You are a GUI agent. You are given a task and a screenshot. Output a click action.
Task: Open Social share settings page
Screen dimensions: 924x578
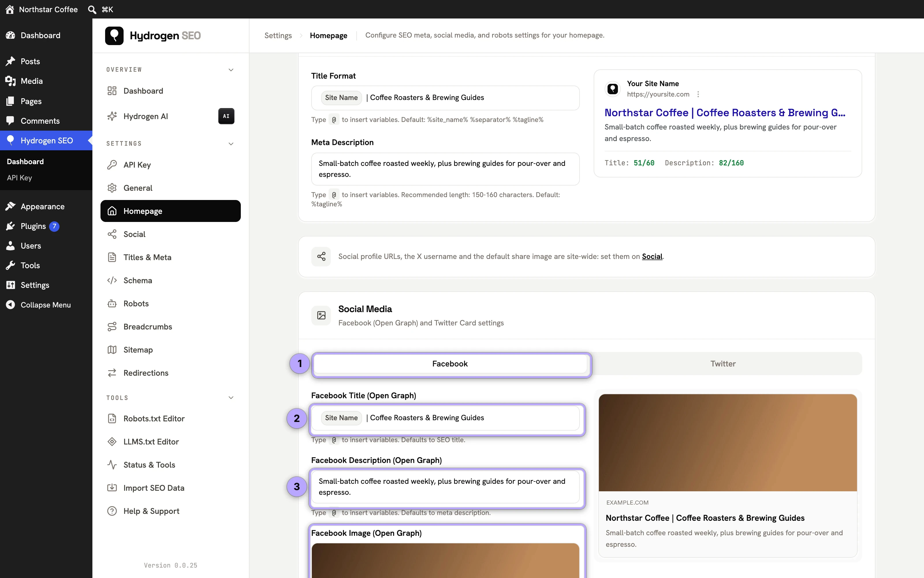point(170,234)
